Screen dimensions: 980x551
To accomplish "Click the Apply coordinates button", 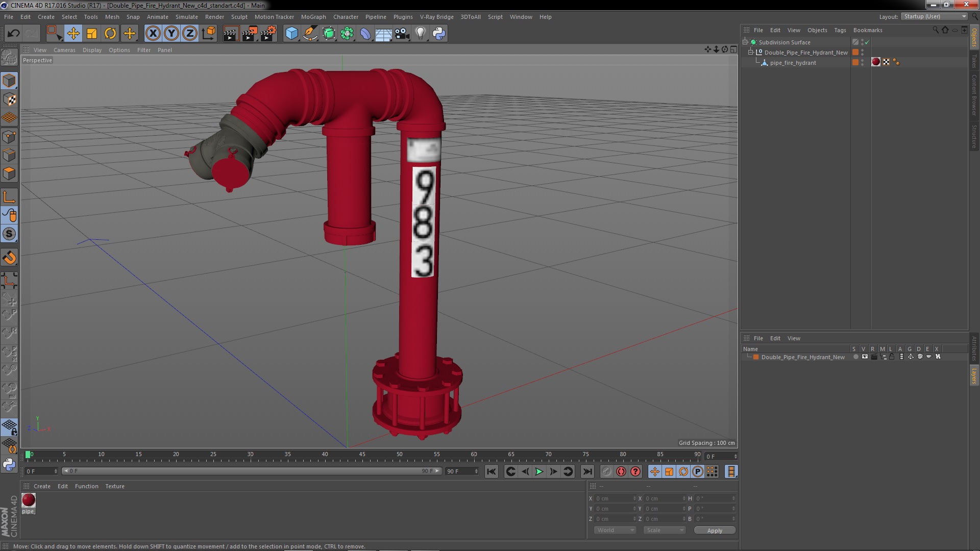I will [x=715, y=531].
